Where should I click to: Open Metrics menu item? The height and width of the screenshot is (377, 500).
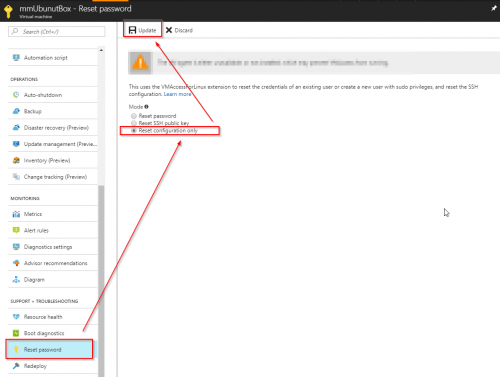click(x=53, y=214)
